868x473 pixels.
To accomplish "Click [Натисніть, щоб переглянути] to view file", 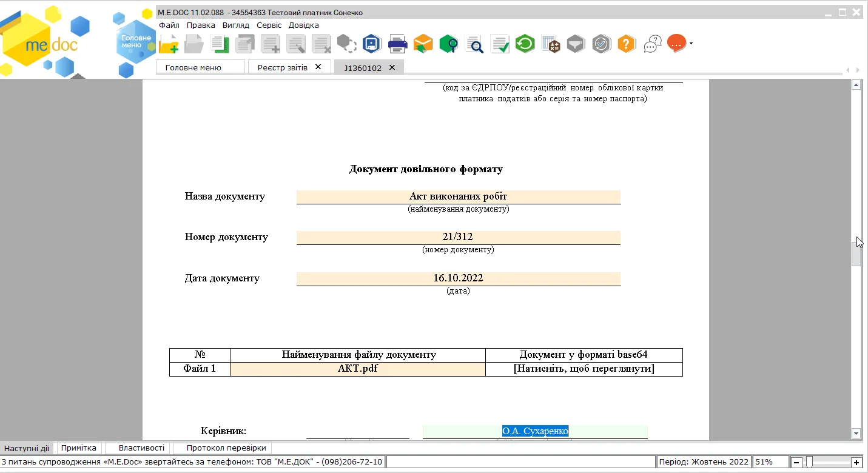I will coord(584,369).
